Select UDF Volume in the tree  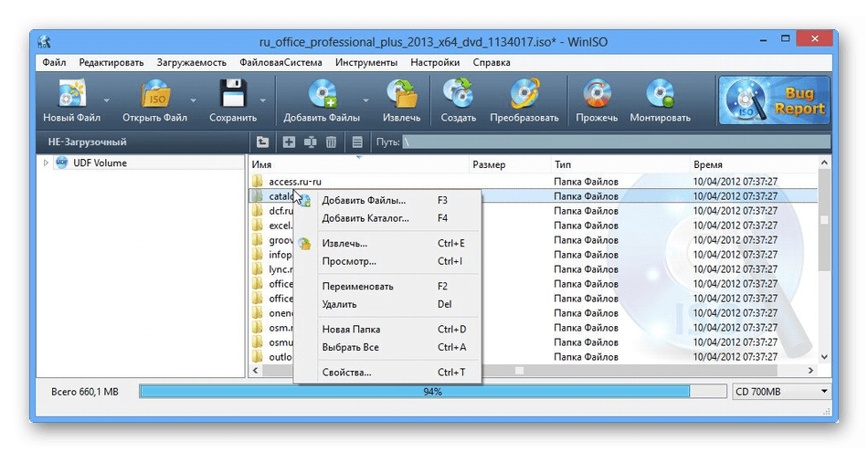100,163
